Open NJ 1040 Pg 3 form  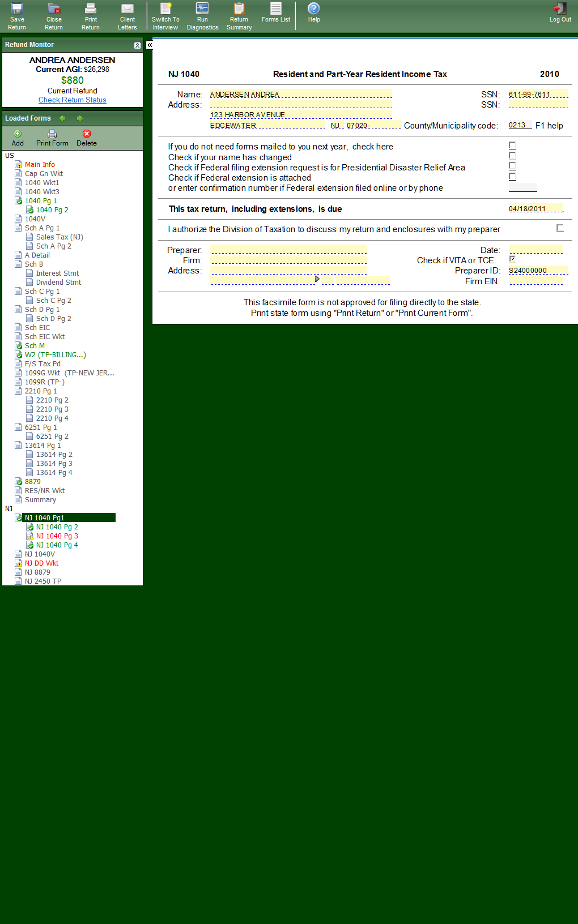(57, 536)
